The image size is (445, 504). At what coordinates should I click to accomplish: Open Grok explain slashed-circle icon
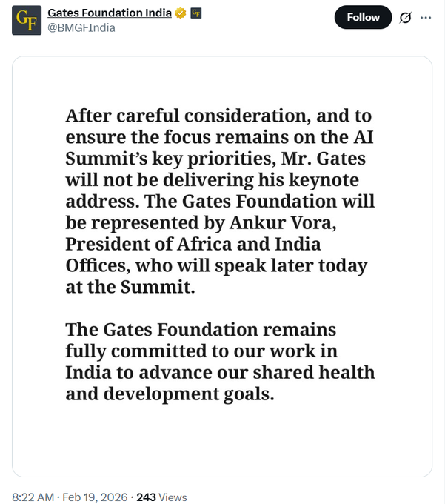point(405,18)
